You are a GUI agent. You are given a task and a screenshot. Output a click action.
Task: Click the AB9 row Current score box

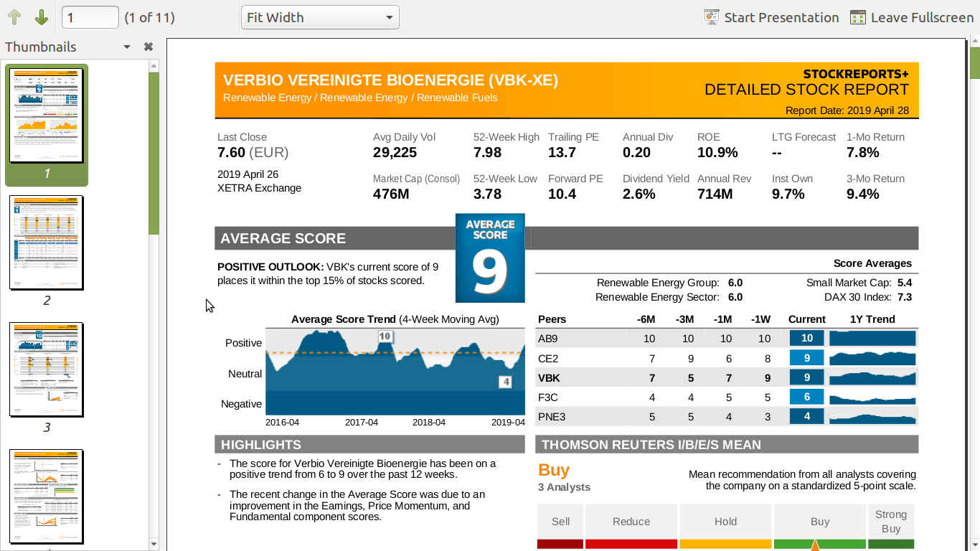[807, 338]
